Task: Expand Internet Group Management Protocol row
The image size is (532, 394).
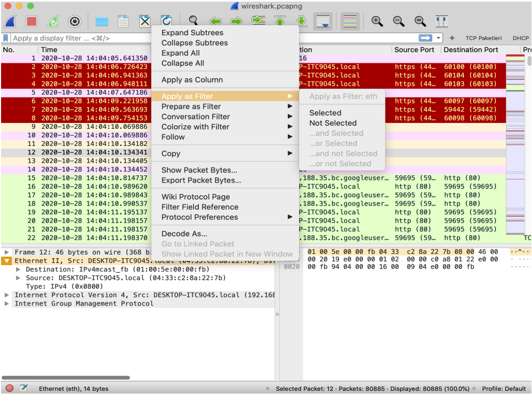Action: point(6,303)
